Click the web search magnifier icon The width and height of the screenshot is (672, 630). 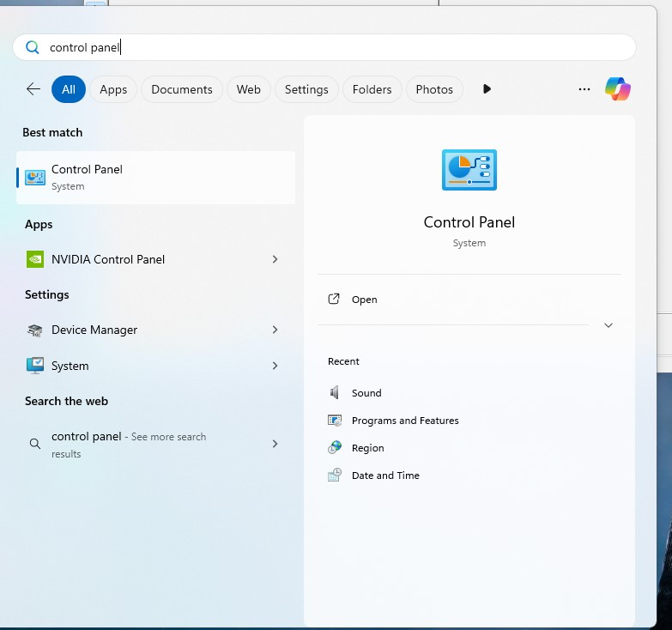[x=35, y=444]
